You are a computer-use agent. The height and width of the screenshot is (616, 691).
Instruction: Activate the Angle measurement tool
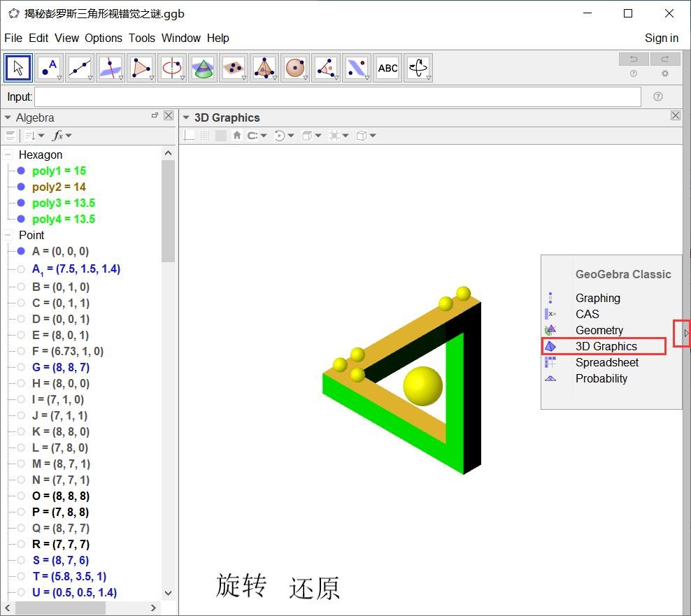tap(326, 68)
